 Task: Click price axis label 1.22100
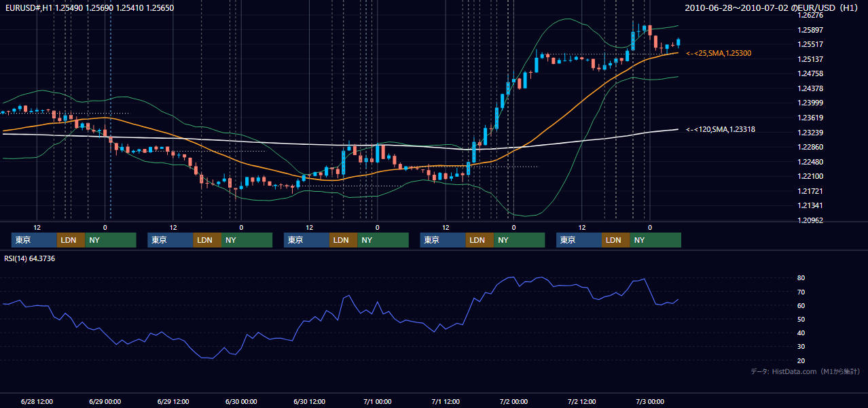[810, 176]
